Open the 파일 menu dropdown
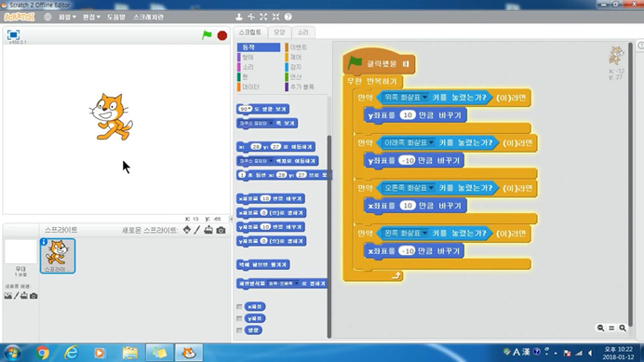Screen dimensions: 644x362 pos(67,17)
